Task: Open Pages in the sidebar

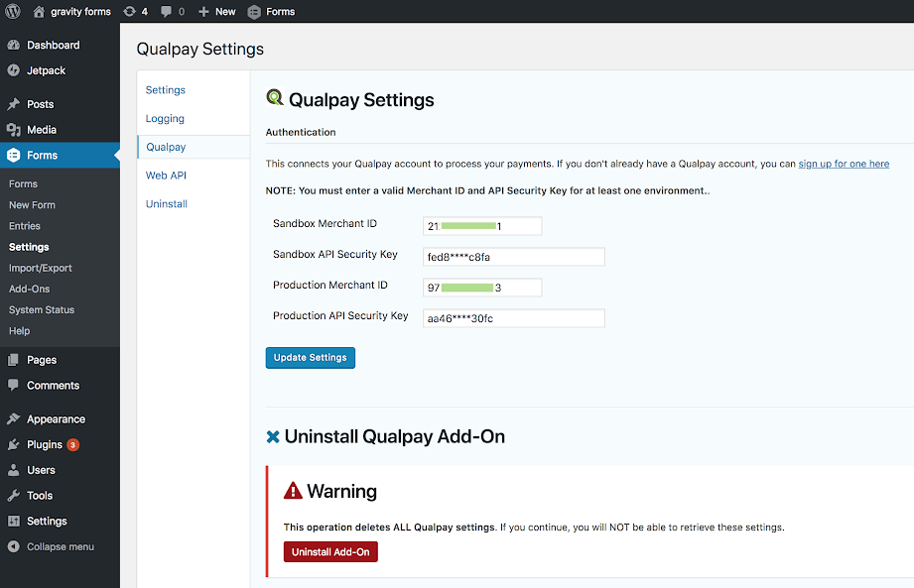Action: (42, 360)
